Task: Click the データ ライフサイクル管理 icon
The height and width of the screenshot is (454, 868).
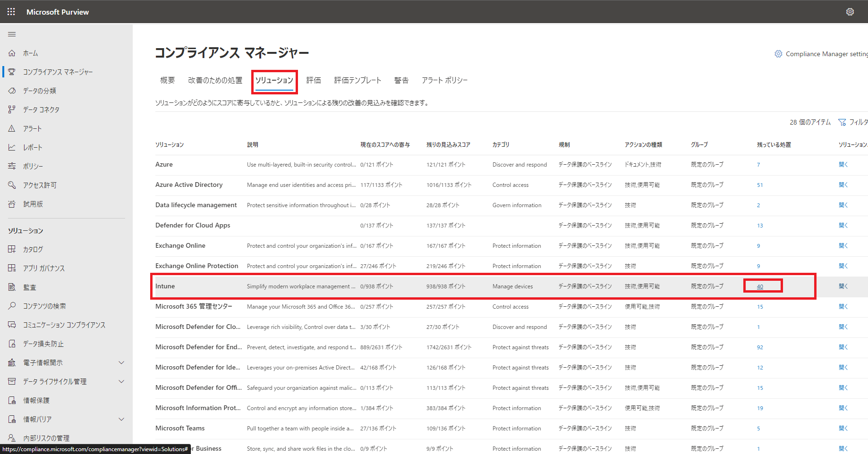Action: click(12, 381)
